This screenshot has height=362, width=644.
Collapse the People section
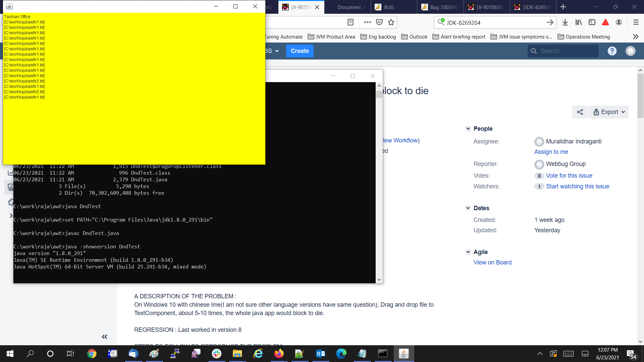click(468, 129)
